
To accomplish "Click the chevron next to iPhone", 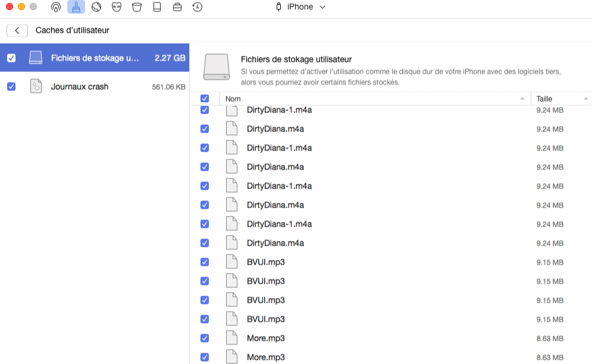I will click(x=322, y=7).
